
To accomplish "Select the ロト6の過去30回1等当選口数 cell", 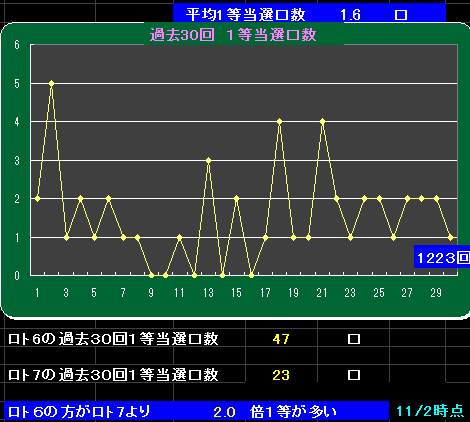I will tap(113, 339).
